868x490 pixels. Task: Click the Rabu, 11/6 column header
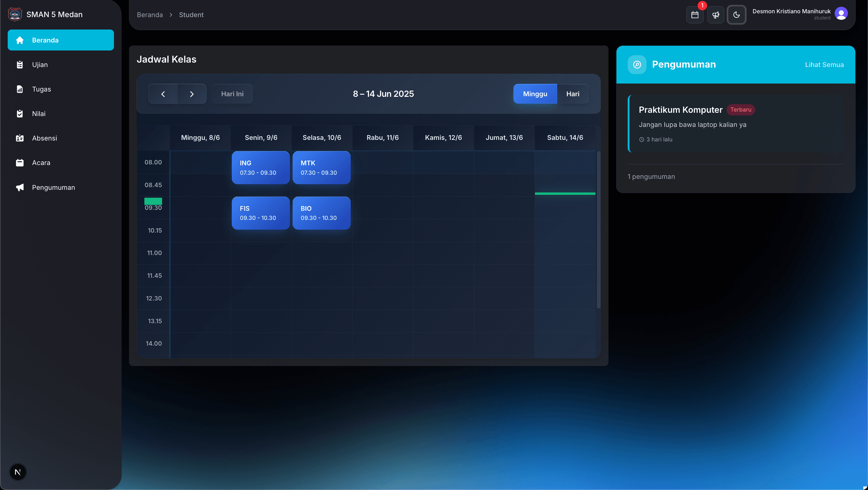pyautogui.click(x=383, y=138)
